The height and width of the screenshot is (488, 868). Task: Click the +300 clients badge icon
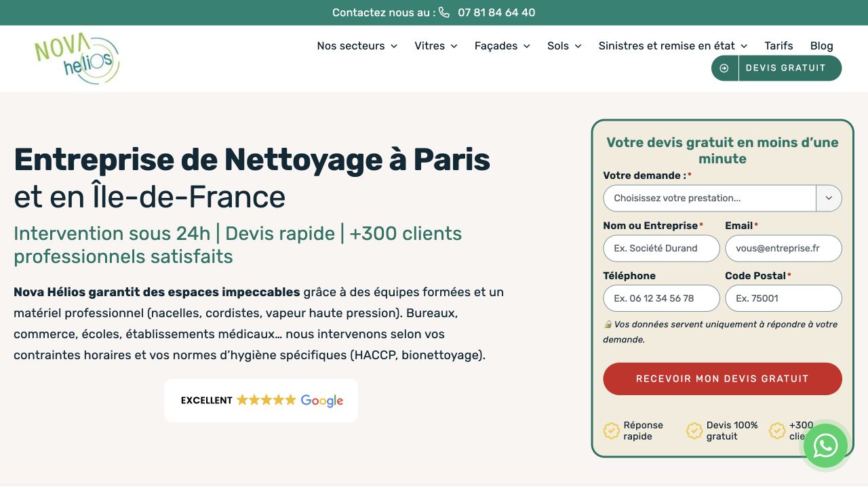click(777, 430)
